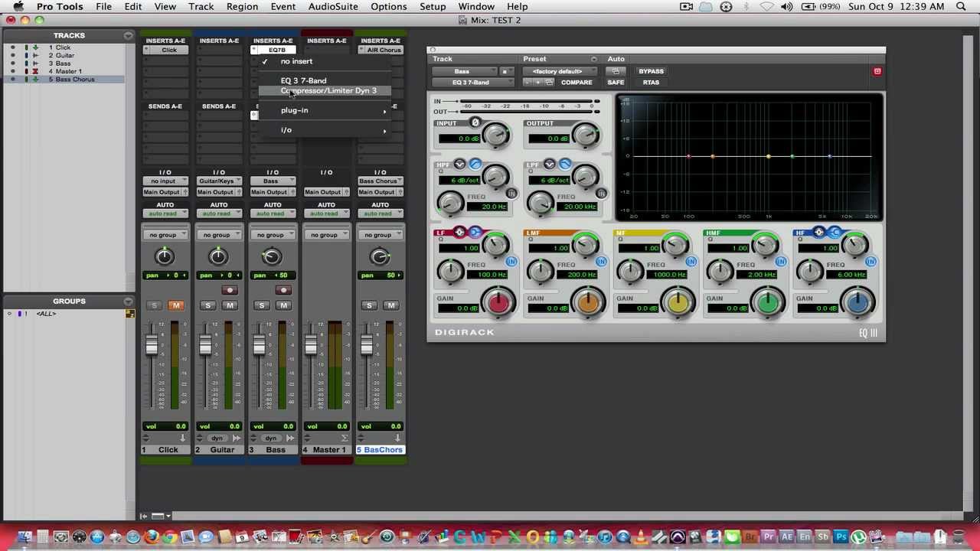Click the volume menu bar icon
Image resolution: width=980 pixels, height=551 pixels.
[786, 6]
